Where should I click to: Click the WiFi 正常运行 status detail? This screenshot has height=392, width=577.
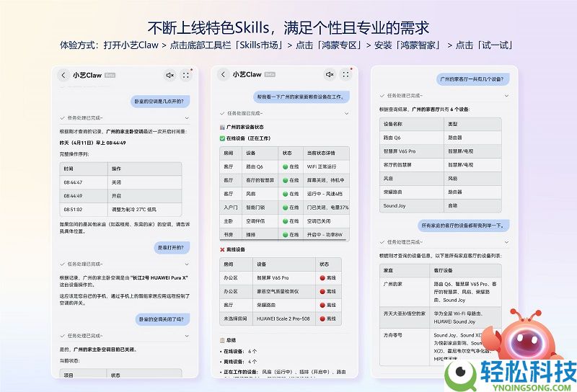tap(322, 167)
